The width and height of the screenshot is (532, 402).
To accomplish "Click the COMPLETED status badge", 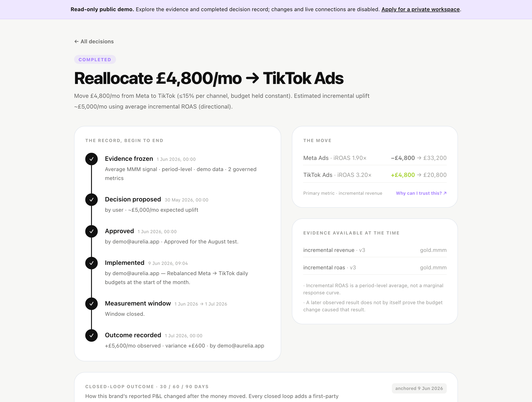I will tap(95, 59).
